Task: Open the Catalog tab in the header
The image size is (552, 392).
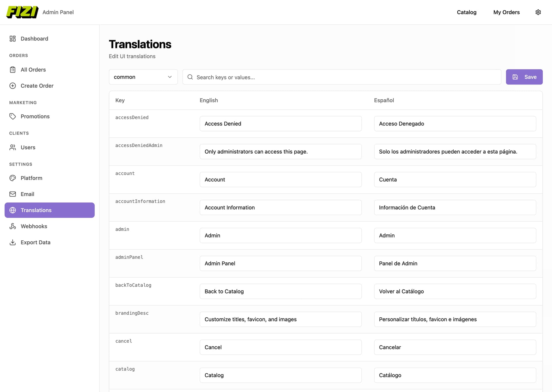Action: (x=467, y=12)
